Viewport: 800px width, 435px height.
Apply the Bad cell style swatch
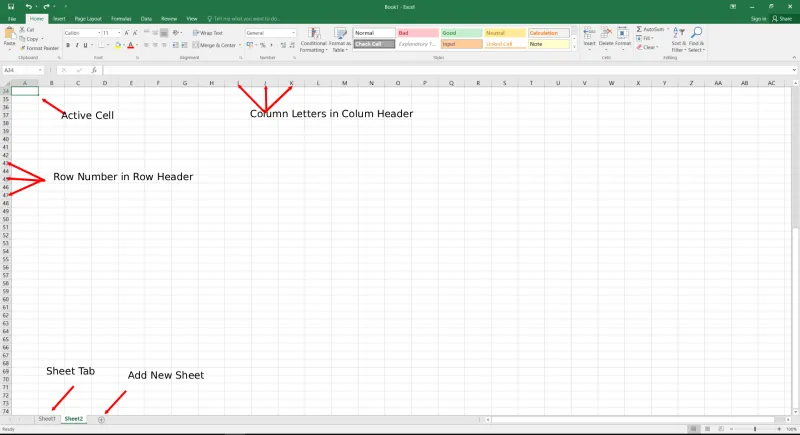point(417,33)
